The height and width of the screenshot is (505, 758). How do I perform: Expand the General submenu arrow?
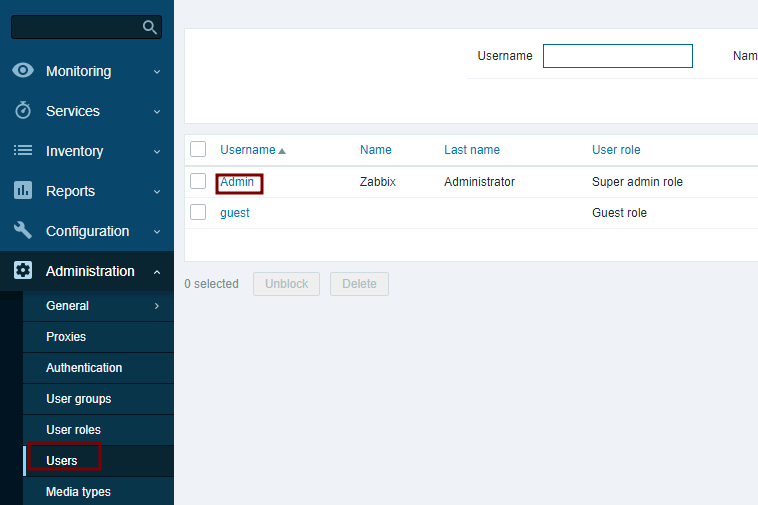tap(157, 306)
